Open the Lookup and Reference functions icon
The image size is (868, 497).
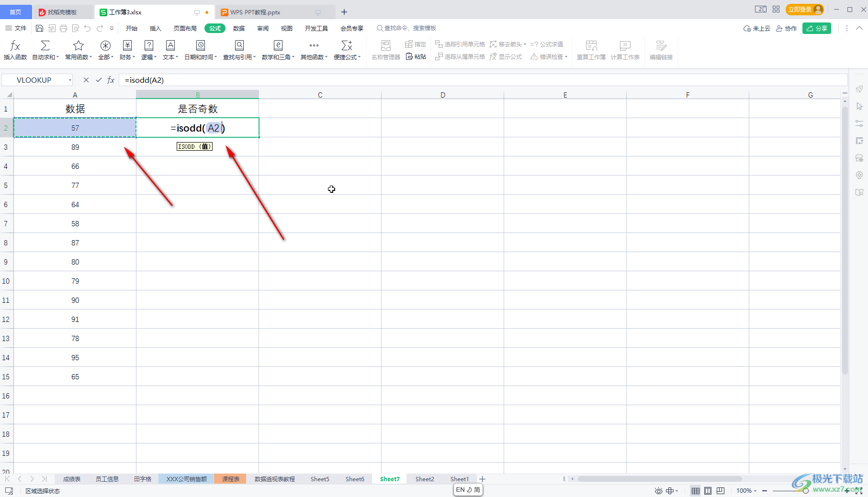pyautogui.click(x=239, y=46)
